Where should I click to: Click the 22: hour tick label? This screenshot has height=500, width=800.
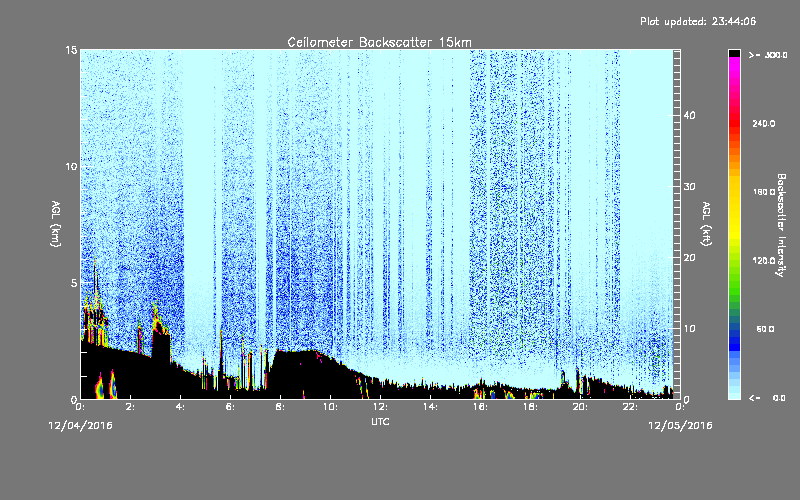tap(630, 407)
